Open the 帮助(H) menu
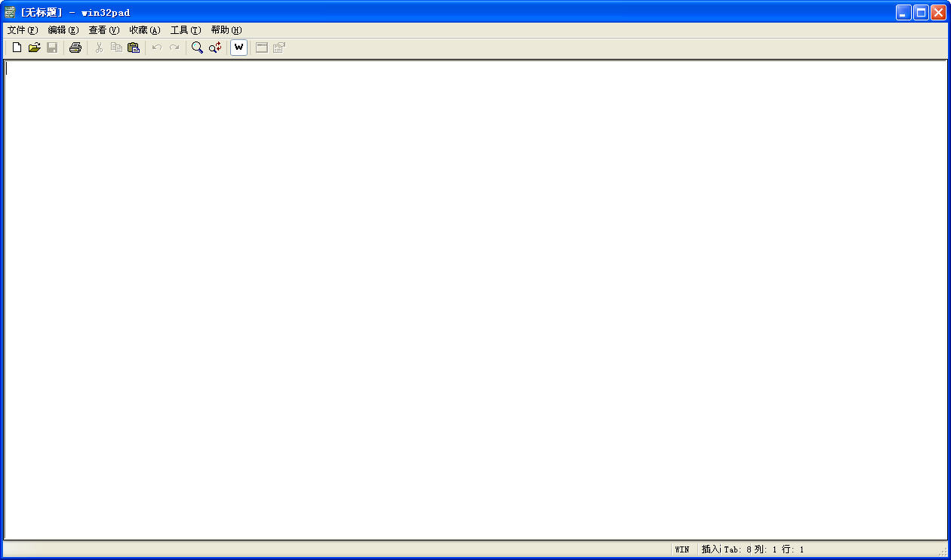 [226, 30]
